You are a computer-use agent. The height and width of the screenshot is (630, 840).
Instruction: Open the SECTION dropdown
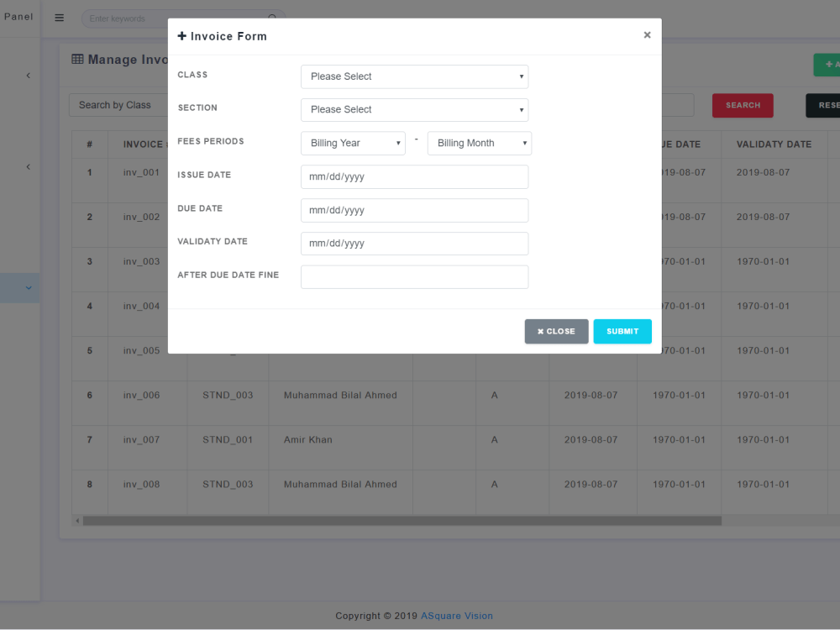coord(414,109)
